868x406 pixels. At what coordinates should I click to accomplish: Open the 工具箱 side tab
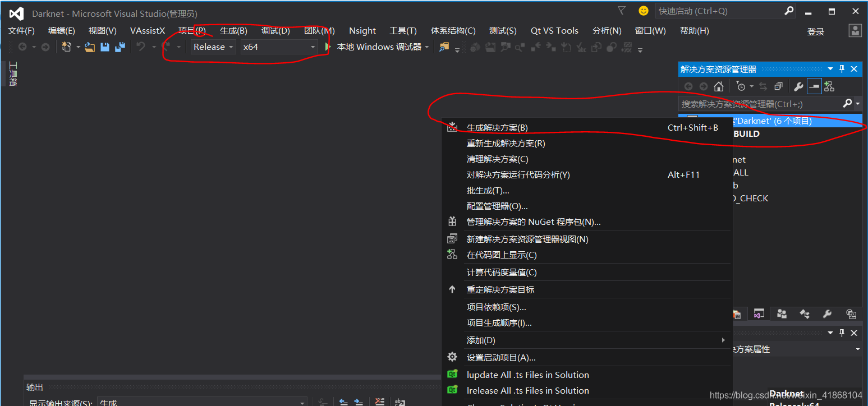coord(13,74)
